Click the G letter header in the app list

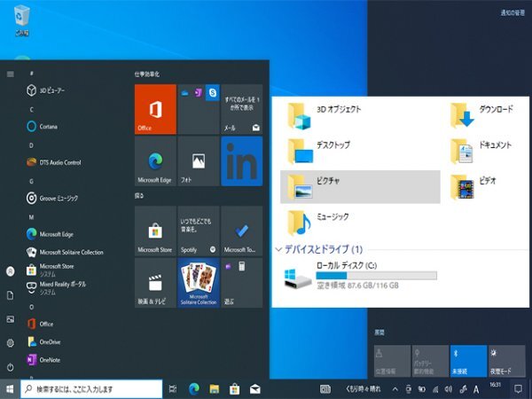click(x=32, y=181)
